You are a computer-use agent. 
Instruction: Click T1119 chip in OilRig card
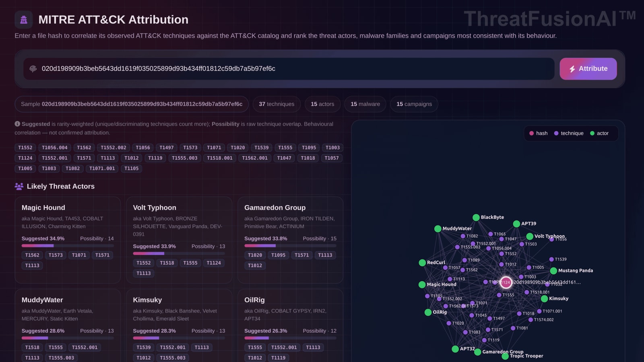pos(278,358)
